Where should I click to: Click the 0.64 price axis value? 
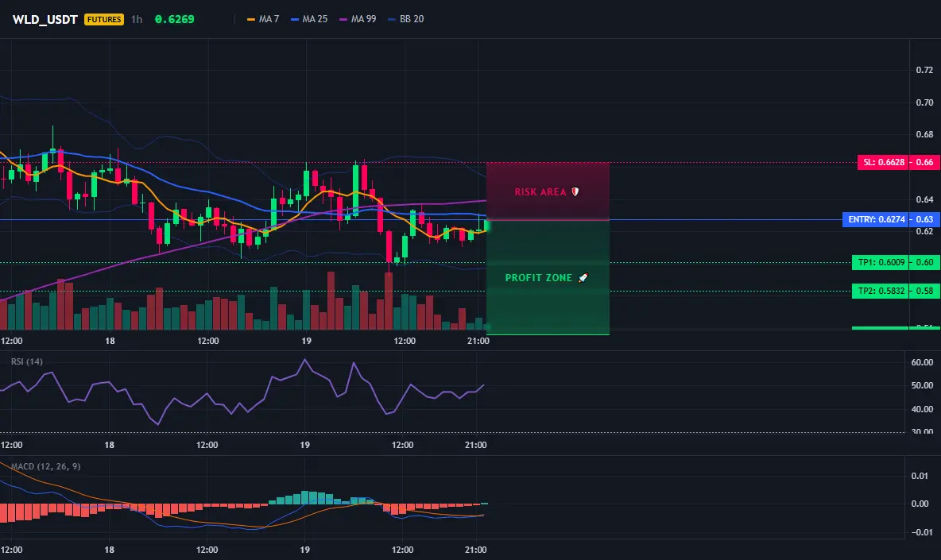point(924,199)
